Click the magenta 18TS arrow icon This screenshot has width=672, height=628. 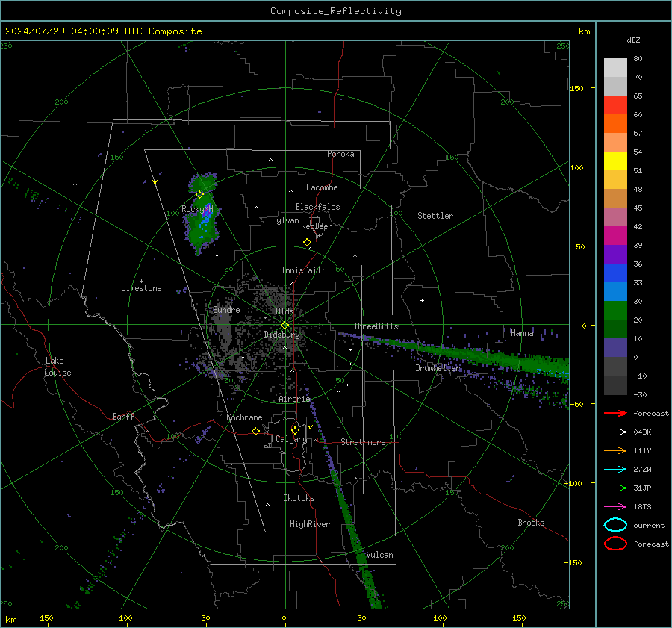click(615, 507)
